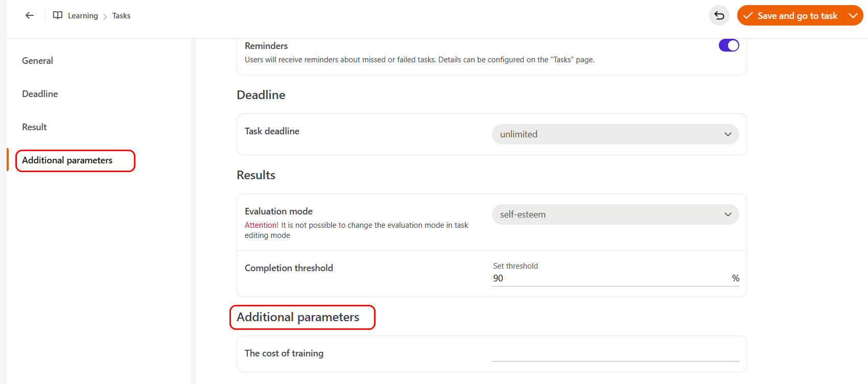Expand the save options arrow
Screen dimensions: 868x384
coord(853,15)
